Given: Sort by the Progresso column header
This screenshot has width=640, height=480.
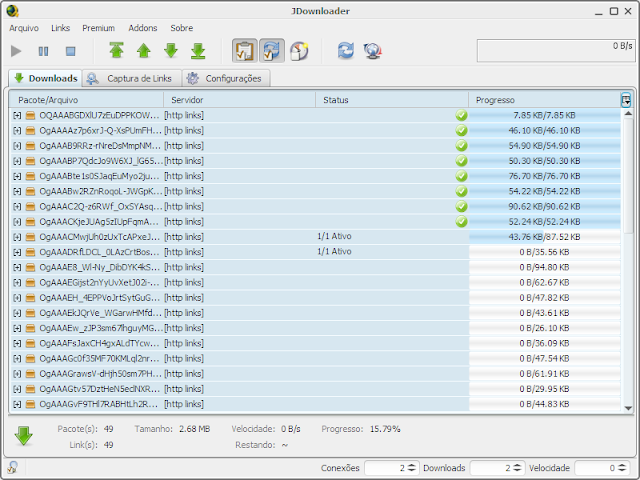Looking at the screenshot, I should click(544, 100).
